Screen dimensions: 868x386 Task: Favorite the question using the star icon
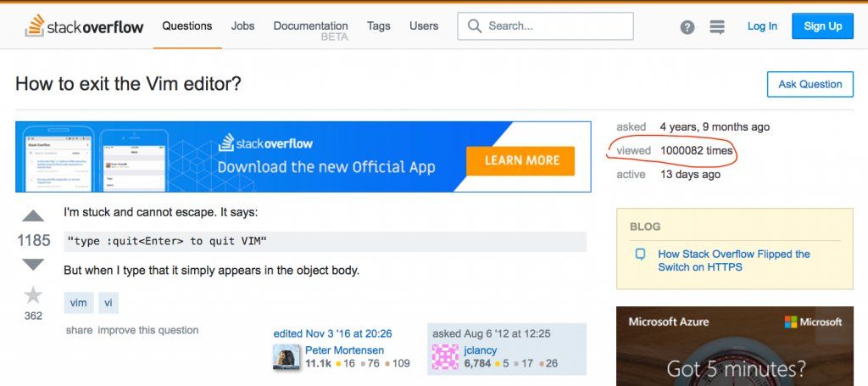33,295
